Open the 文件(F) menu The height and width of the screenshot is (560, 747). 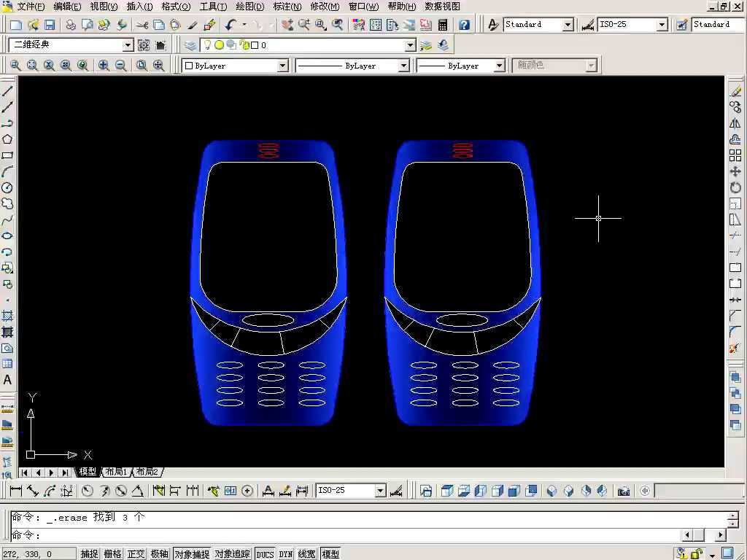coord(31,7)
